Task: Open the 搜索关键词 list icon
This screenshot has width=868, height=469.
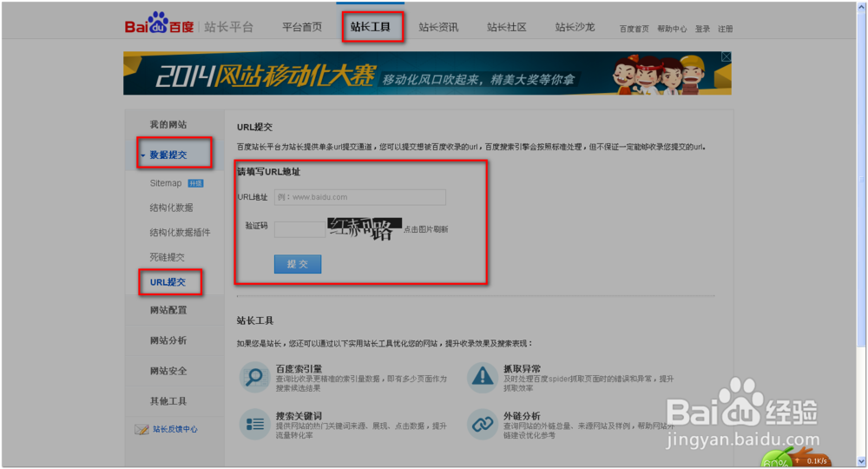Action: click(x=254, y=424)
